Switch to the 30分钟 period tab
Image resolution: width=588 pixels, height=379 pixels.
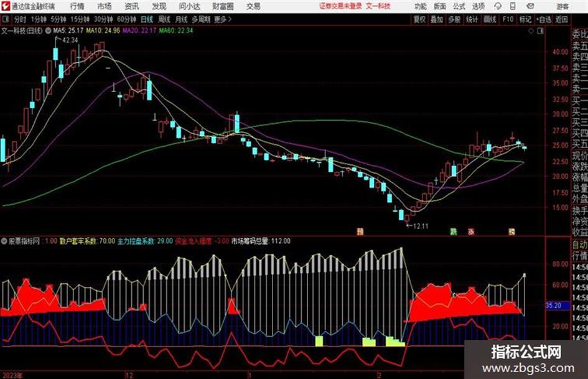pos(103,19)
